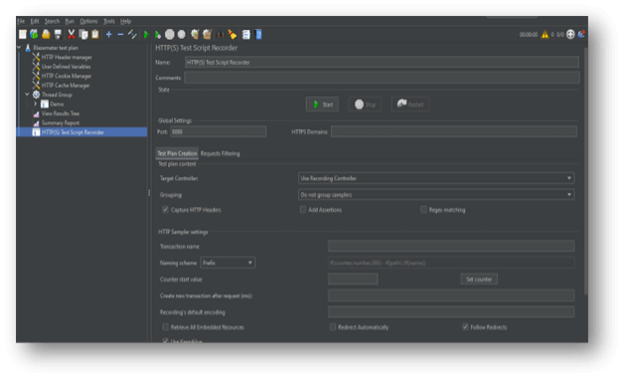Collapse all tree nodes with minus icon
The image size is (624, 380).
[120, 35]
